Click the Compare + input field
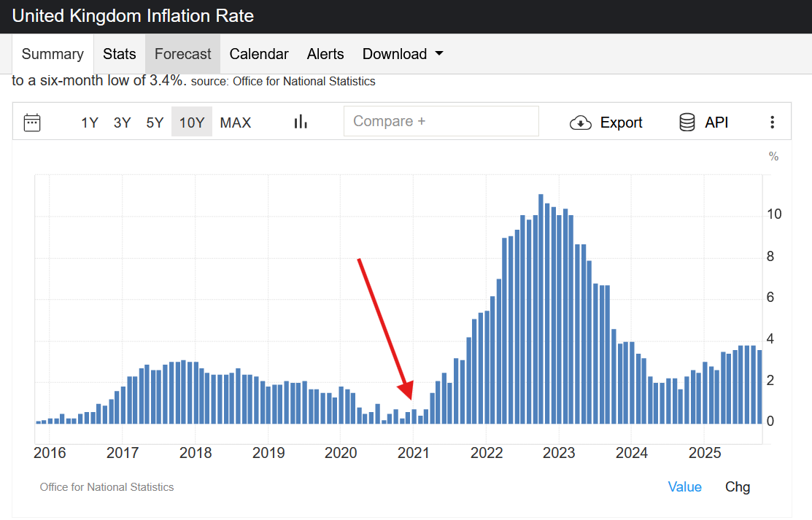 pos(441,121)
